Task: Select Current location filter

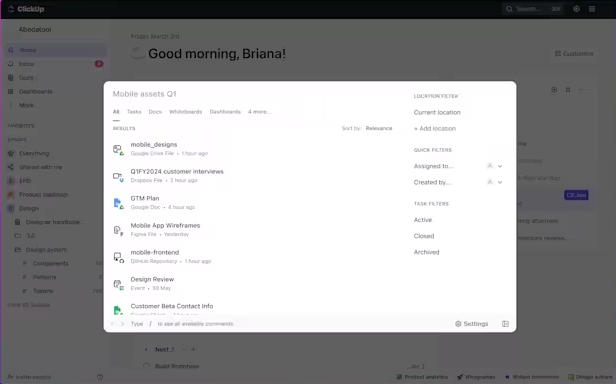Action: click(437, 112)
